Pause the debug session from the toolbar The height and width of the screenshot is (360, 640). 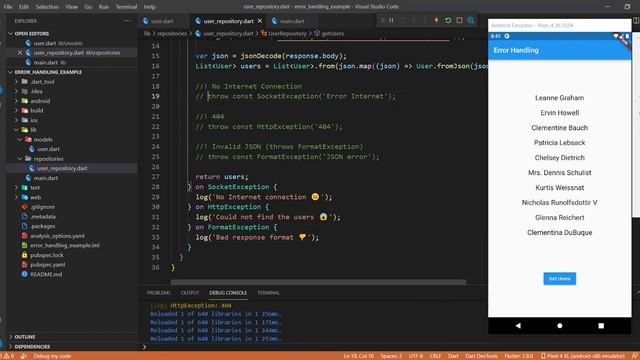391,20
